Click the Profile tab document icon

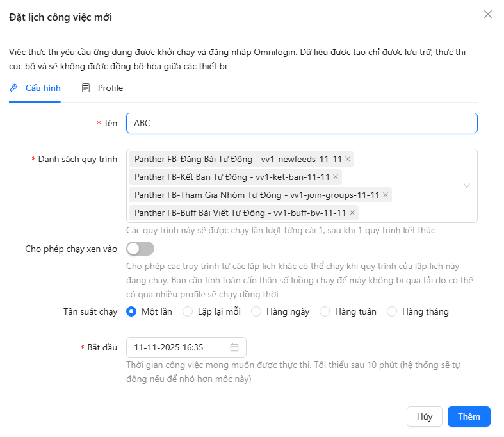tap(86, 88)
